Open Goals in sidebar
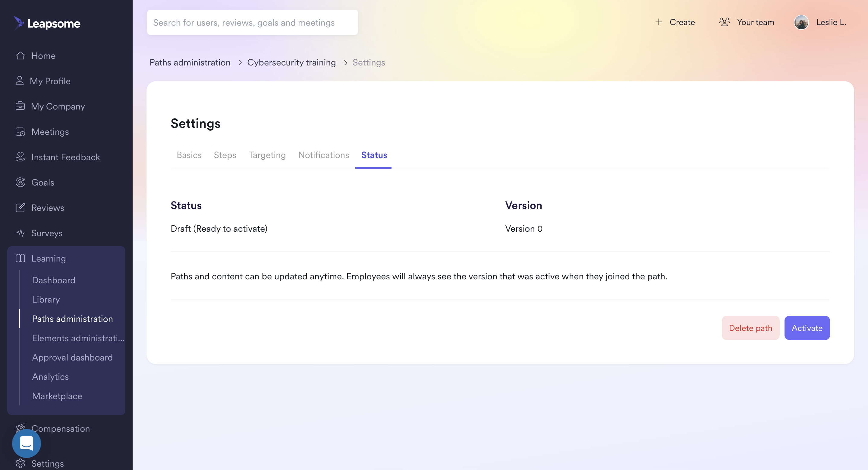The height and width of the screenshot is (470, 868). (42, 183)
